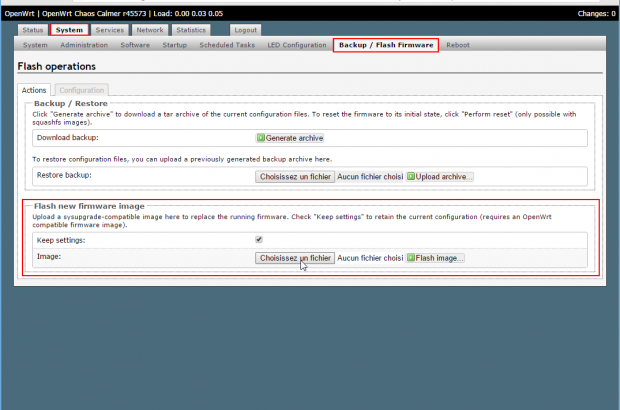Screen dimensions: 620x410
Task: Toggle the Keep settings checkbox
Action: click(x=260, y=240)
